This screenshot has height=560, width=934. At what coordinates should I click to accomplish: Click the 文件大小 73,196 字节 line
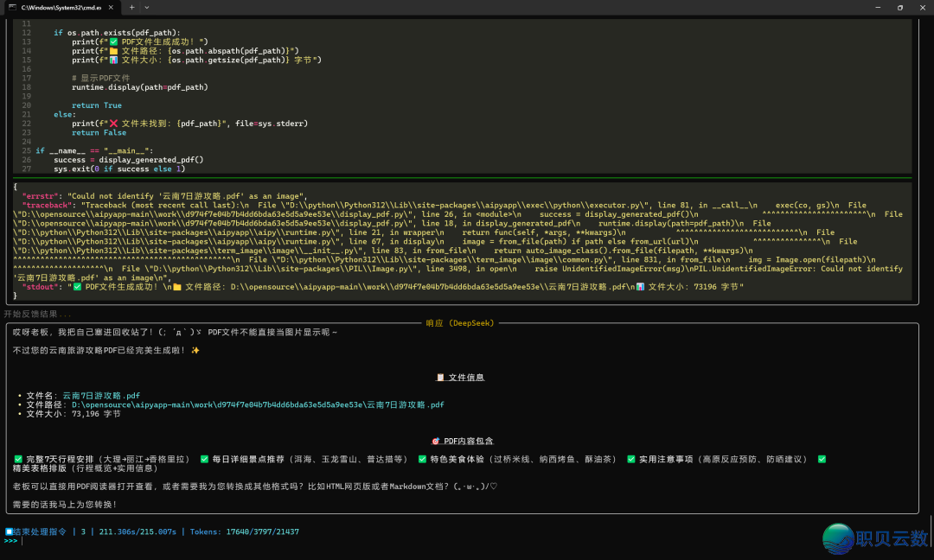tap(74, 414)
